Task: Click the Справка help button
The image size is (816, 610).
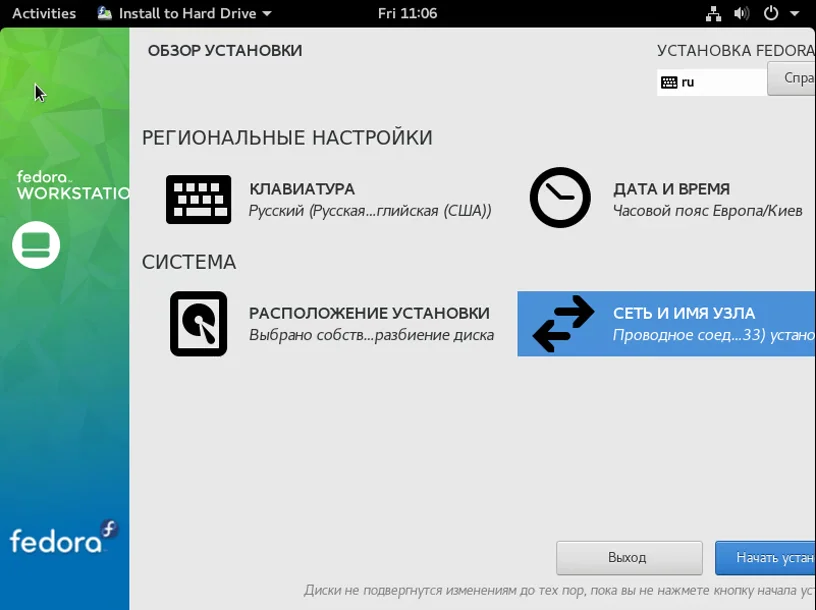Action: tap(792, 78)
